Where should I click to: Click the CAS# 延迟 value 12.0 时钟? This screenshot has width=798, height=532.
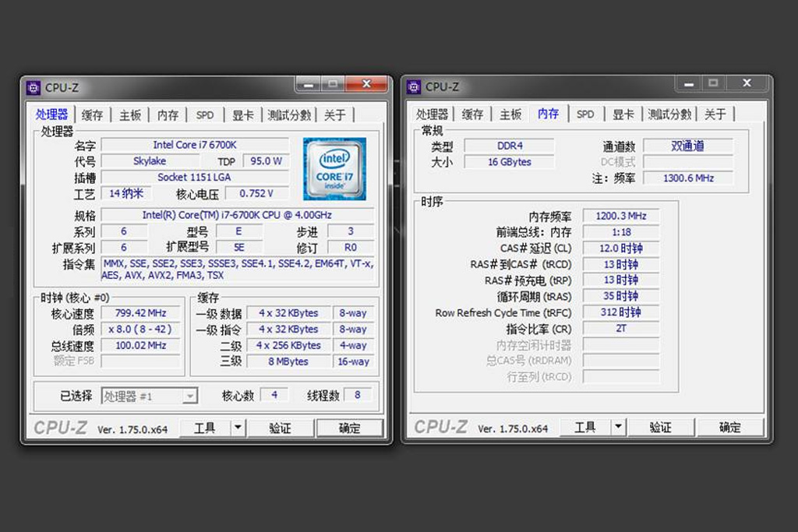620,247
